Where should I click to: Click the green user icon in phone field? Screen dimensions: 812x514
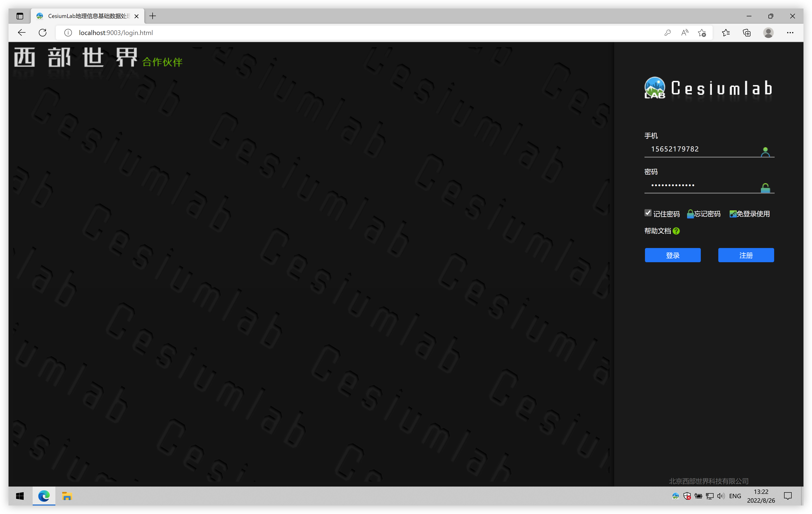pos(765,152)
